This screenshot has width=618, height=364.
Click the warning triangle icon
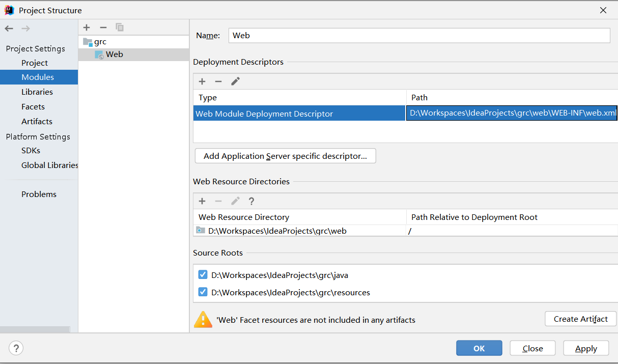click(203, 319)
